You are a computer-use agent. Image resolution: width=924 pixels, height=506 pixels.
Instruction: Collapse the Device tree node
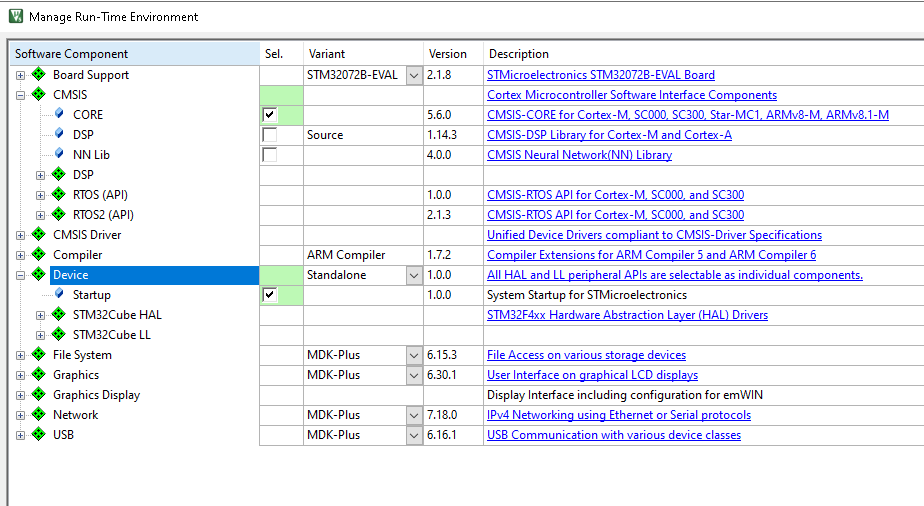click(x=20, y=276)
